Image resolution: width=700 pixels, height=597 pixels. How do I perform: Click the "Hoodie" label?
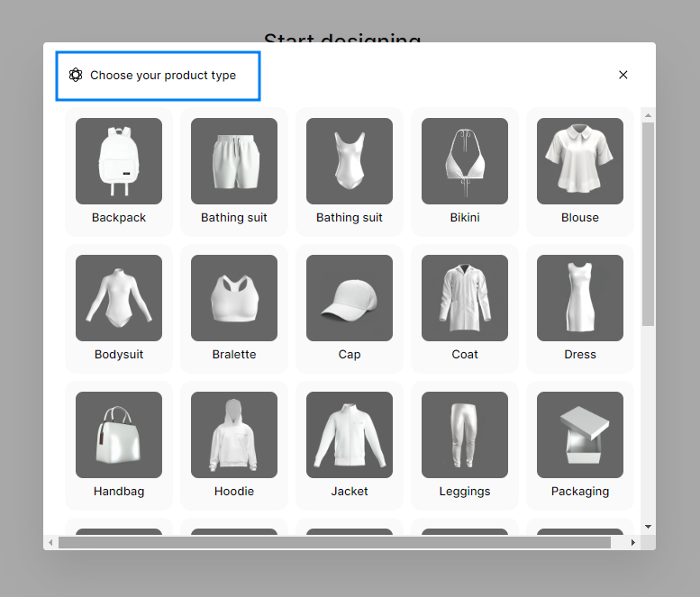tap(234, 492)
